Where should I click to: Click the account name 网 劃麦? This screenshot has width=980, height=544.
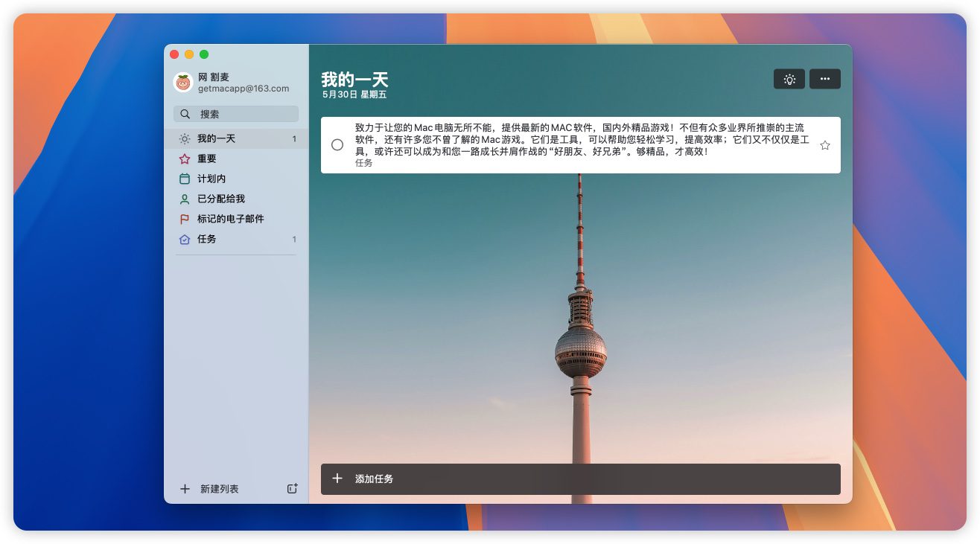[x=214, y=77]
